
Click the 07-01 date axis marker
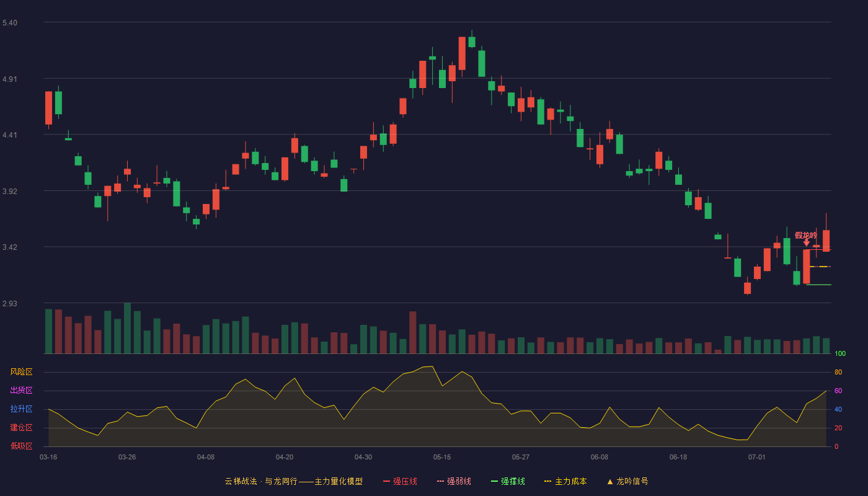pyautogui.click(x=757, y=457)
